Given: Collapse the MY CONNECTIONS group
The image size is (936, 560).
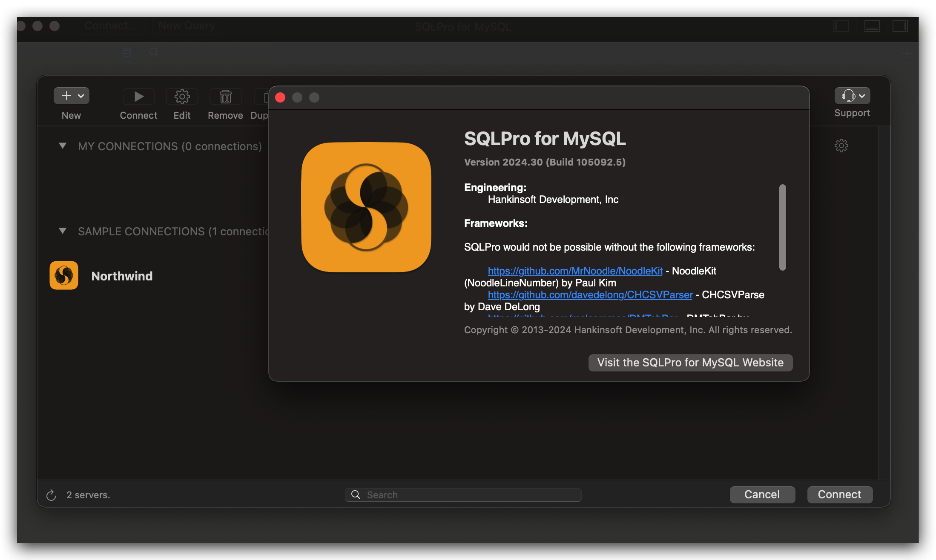Looking at the screenshot, I should coord(63,146).
